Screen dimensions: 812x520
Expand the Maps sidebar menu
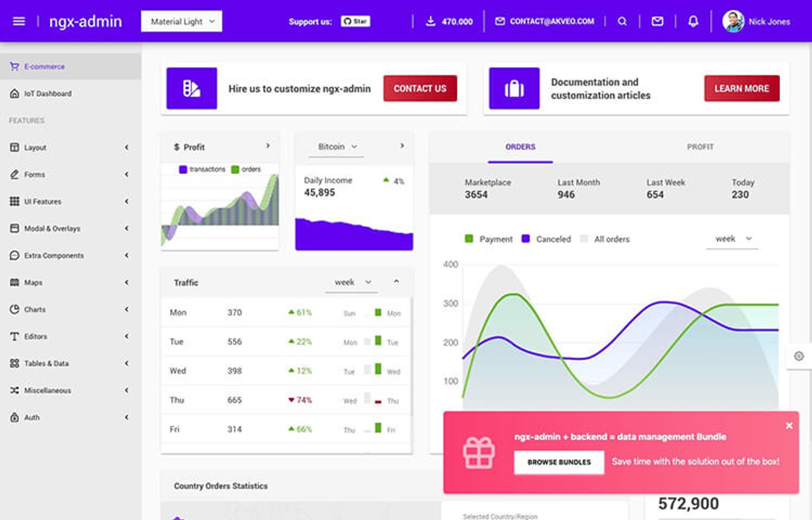click(x=71, y=282)
